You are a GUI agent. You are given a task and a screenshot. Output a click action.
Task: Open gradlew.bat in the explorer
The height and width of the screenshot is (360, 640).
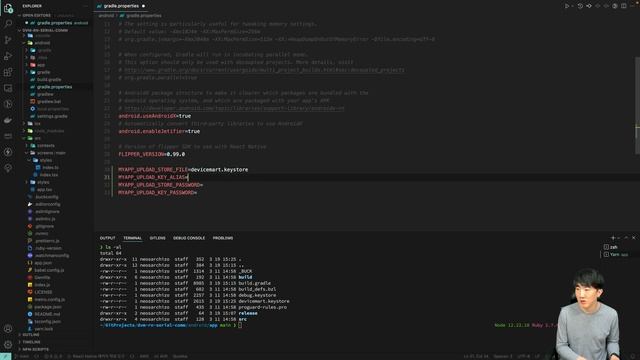click(x=49, y=101)
